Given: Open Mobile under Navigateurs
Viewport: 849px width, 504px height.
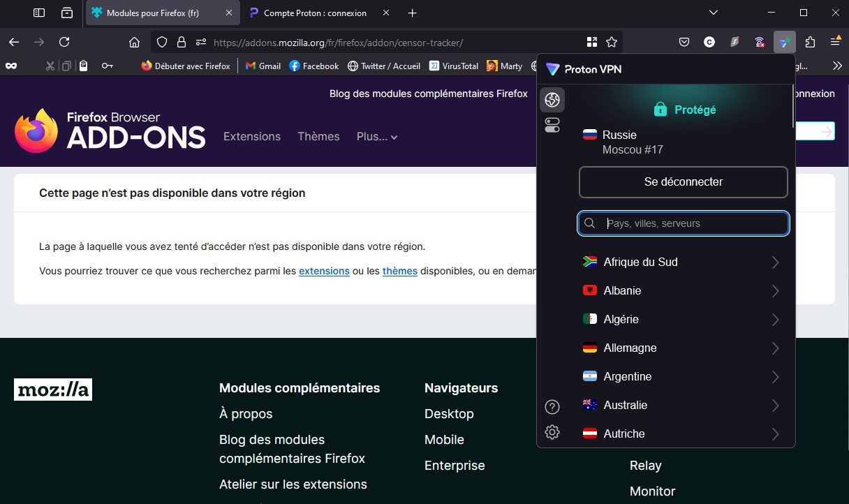Looking at the screenshot, I should (444, 440).
